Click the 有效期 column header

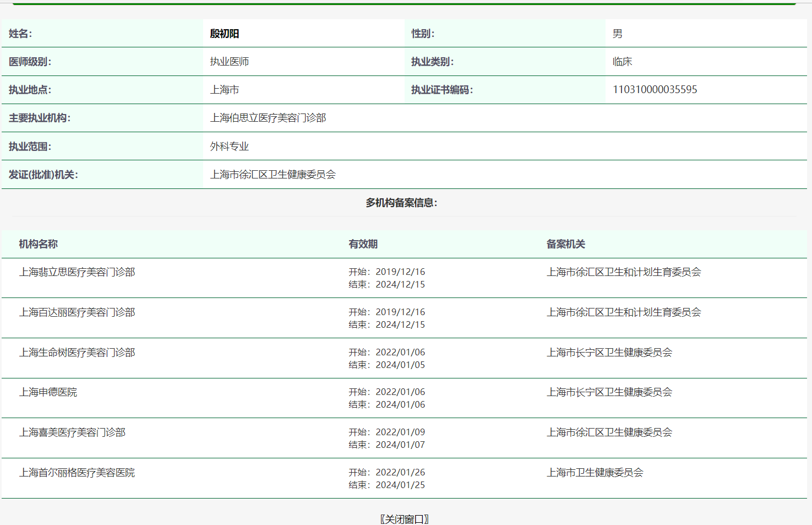point(363,244)
